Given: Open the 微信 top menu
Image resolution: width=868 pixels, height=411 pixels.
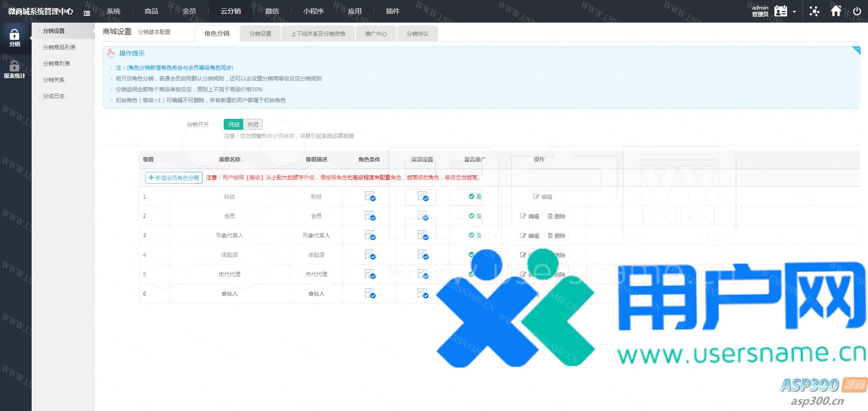Looking at the screenshot, I should point(272,11).
